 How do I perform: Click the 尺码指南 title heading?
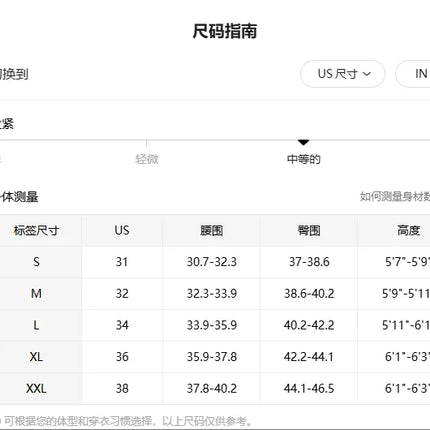pyautogui.click(x=225, y=31)
